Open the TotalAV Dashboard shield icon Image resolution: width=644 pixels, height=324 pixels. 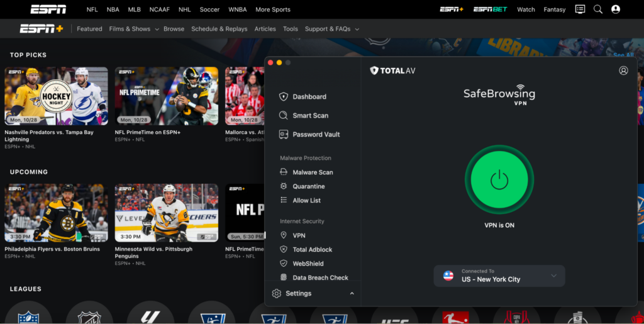[284, 96]
